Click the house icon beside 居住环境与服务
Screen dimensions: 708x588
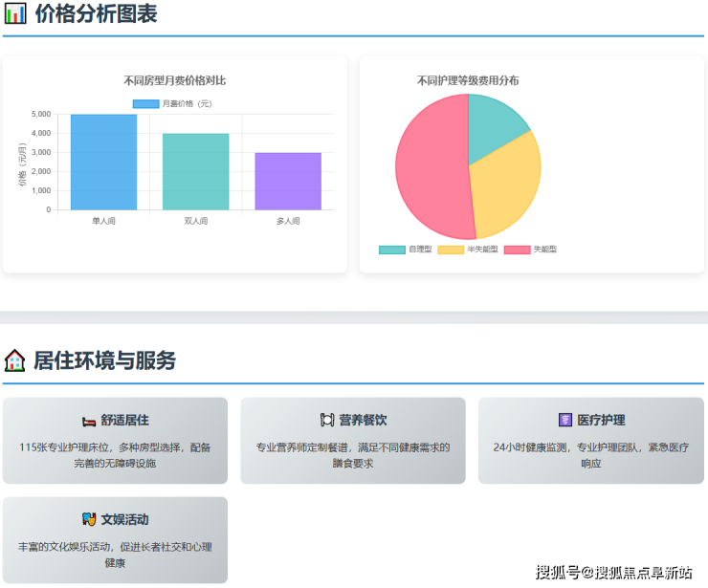[x=14, y=360]
